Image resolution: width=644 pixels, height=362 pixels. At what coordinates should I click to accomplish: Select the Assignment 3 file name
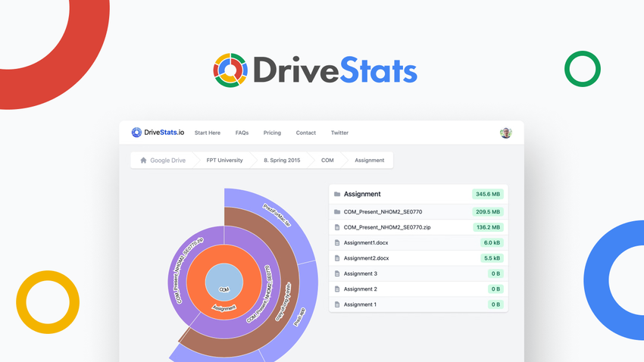pyautogui.click(x=361, y=273)
